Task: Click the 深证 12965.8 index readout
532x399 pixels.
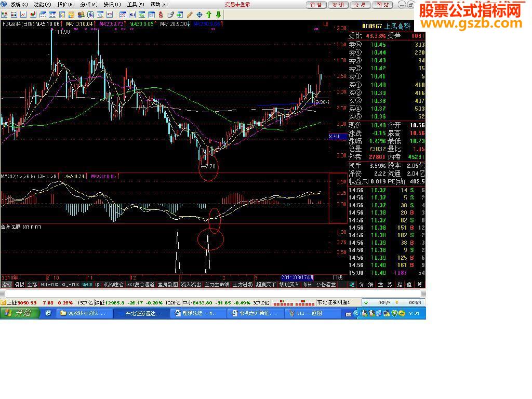Action: coord(110,302)
